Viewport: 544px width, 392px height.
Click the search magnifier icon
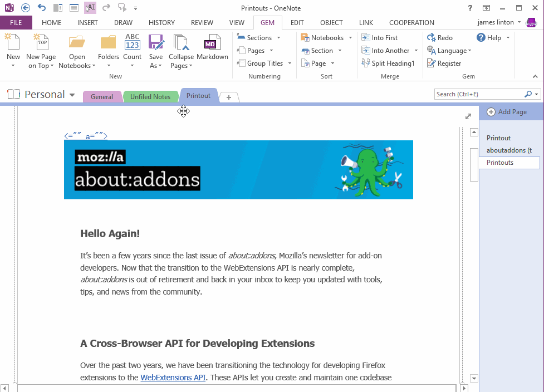pos(528,94)
